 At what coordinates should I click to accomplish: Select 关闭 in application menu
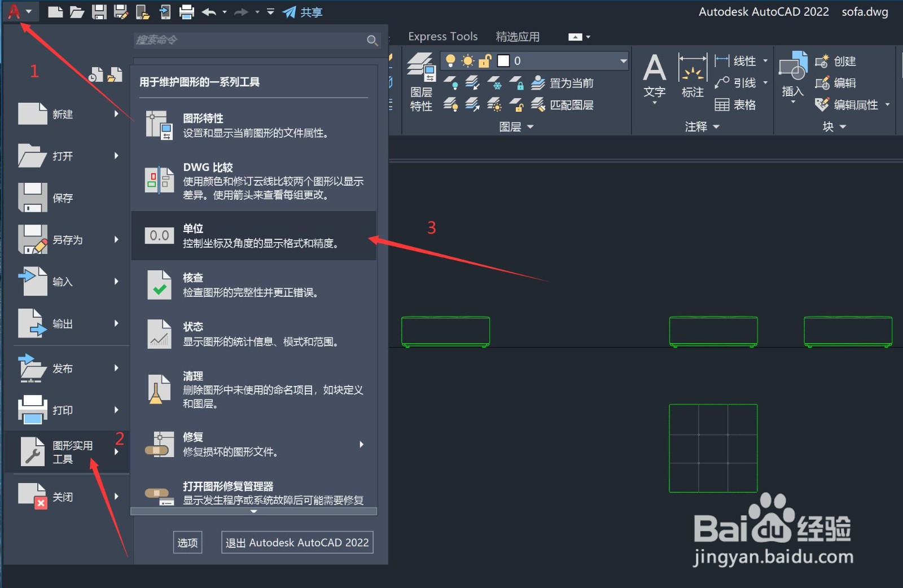pyautogui.click(x=68, y=497)
